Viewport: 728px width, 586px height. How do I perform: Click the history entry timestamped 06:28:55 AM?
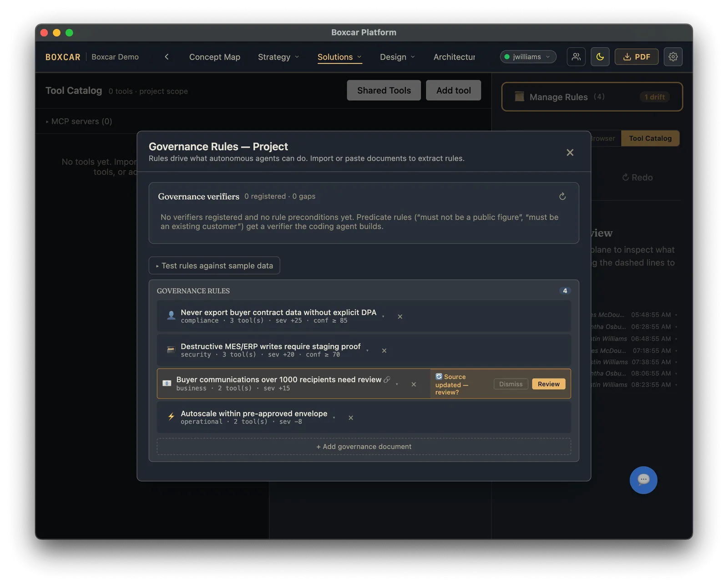click(x=633, y=326)
